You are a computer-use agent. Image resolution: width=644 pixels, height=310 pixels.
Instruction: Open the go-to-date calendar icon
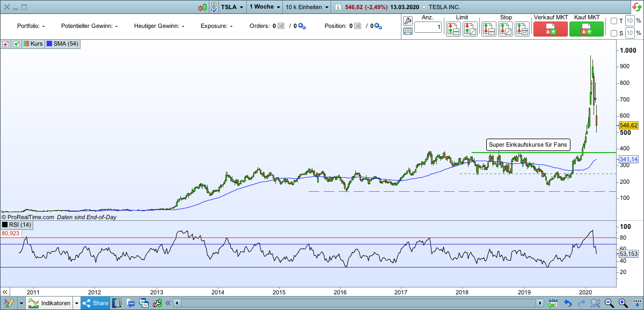553,302
